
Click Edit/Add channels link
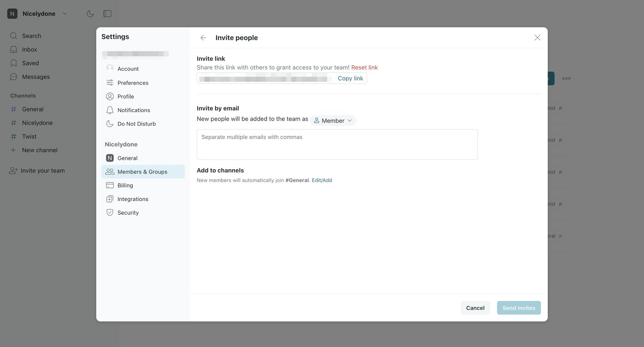[322, 180]
